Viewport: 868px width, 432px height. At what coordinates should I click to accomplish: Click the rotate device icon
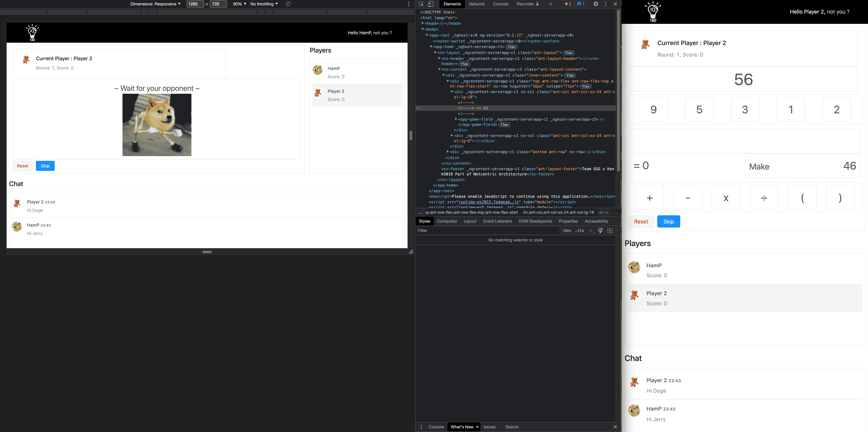coord(288,4)
